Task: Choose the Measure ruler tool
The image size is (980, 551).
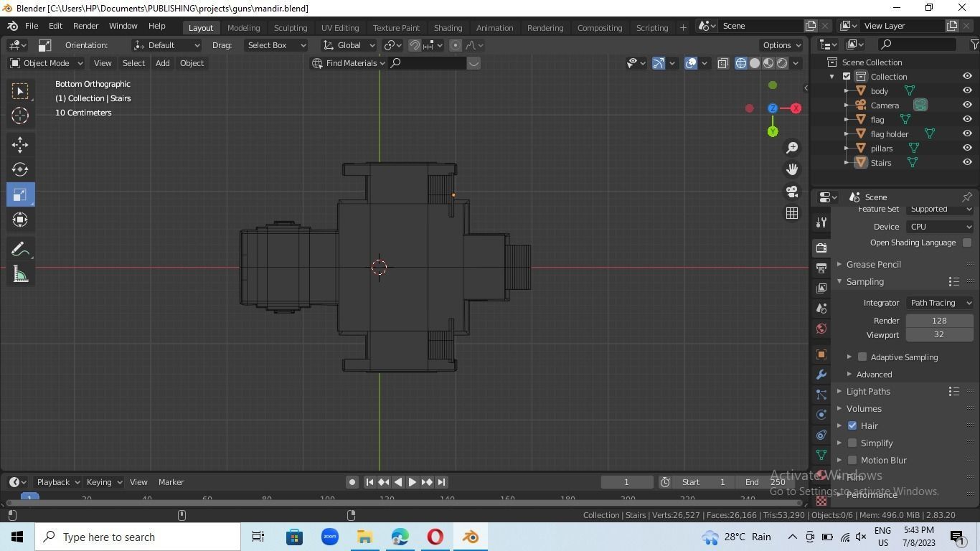Action: (x=20, y=274)
